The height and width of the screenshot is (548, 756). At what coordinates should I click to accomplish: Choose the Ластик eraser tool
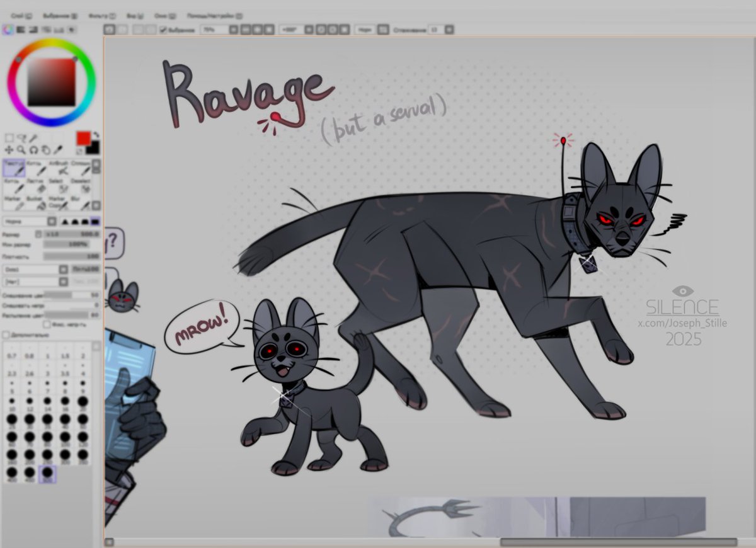click(37, 186)
